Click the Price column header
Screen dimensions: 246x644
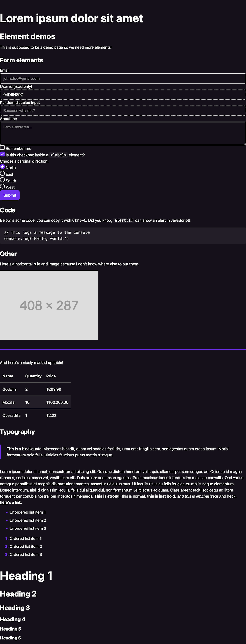pos(51,376)
